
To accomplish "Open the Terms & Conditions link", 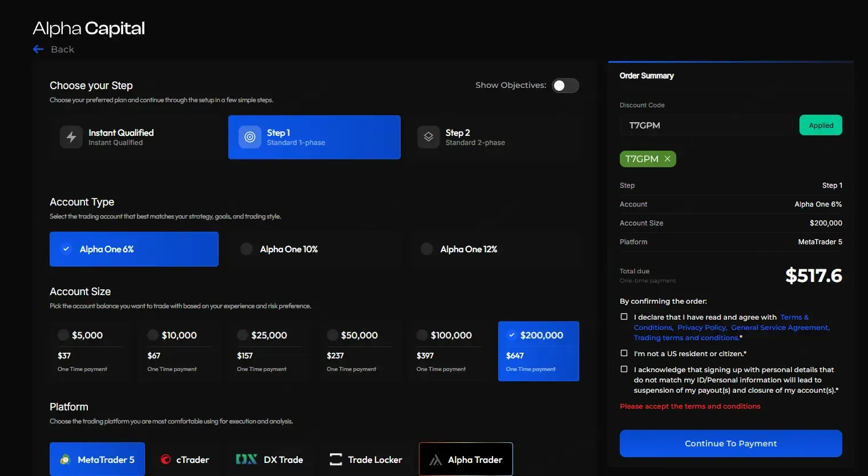I will pos(794,317).
